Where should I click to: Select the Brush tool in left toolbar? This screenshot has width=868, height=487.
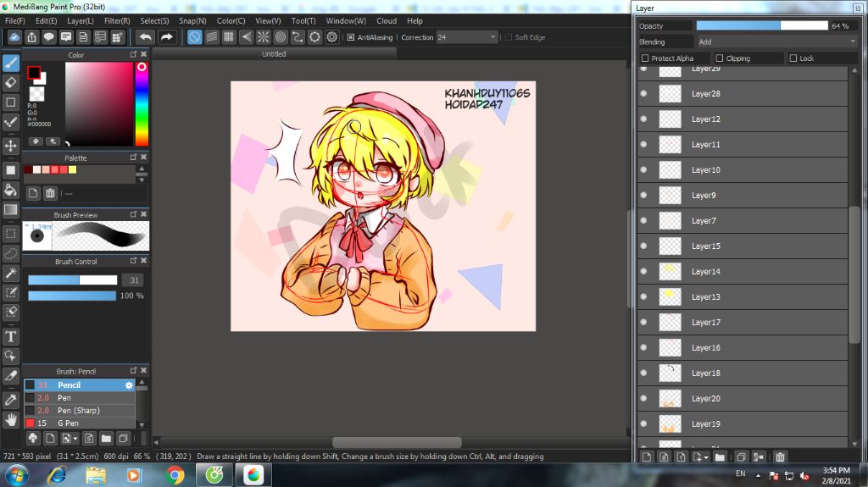[x=11, y=63]
